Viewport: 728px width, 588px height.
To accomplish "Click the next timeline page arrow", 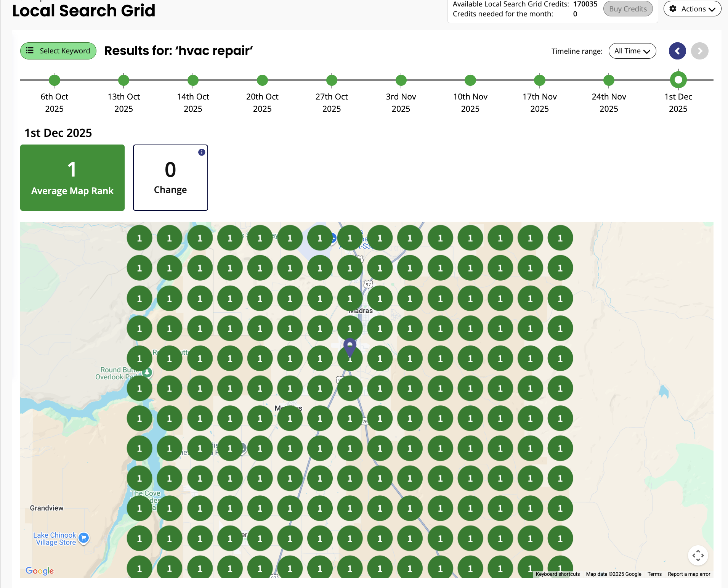I will [x=700, y=51].
